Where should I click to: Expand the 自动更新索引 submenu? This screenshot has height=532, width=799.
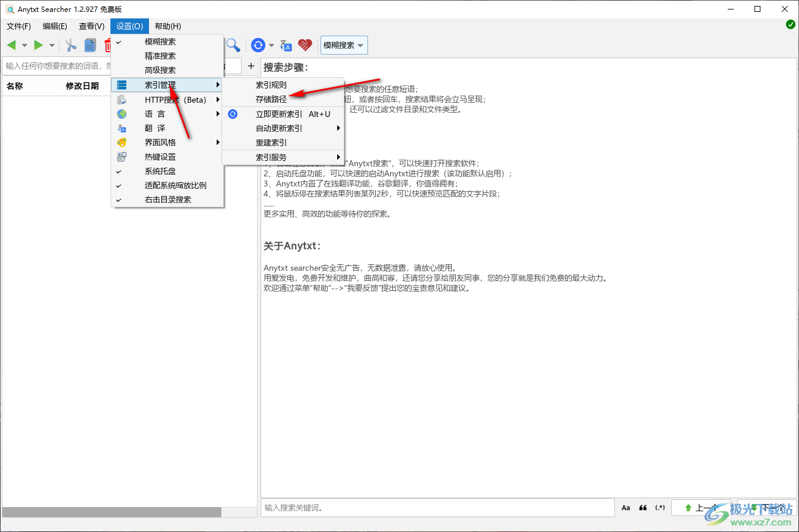click(283, 128)
